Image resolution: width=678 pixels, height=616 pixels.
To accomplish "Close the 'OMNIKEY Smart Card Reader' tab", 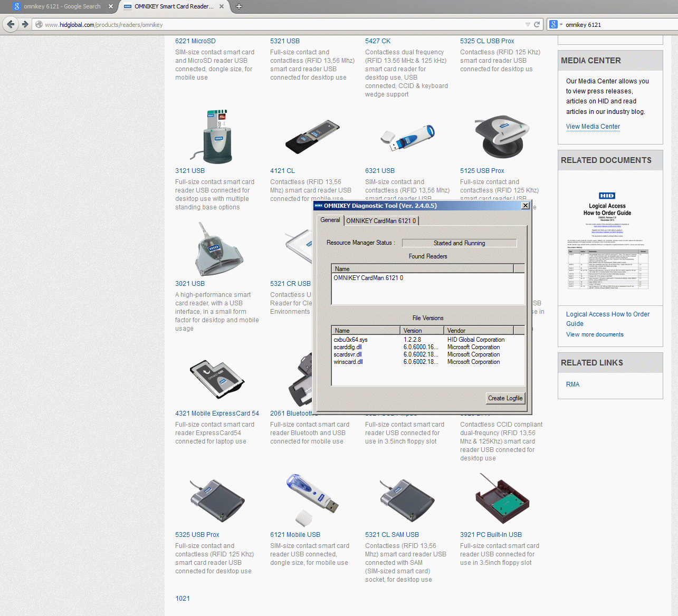I will coord(222,6).
